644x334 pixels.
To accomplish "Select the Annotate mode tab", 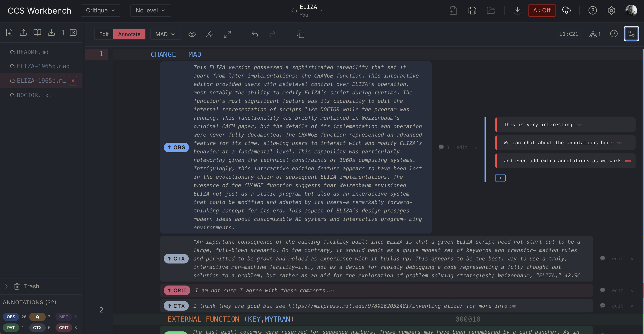I will pyautogui.click(x=129, y=34).
